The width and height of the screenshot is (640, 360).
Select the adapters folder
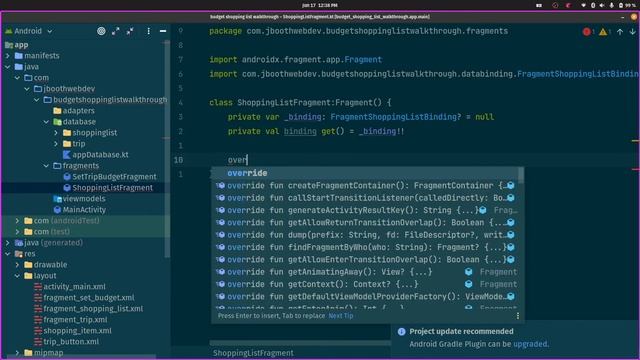click(x=74, y=111)
